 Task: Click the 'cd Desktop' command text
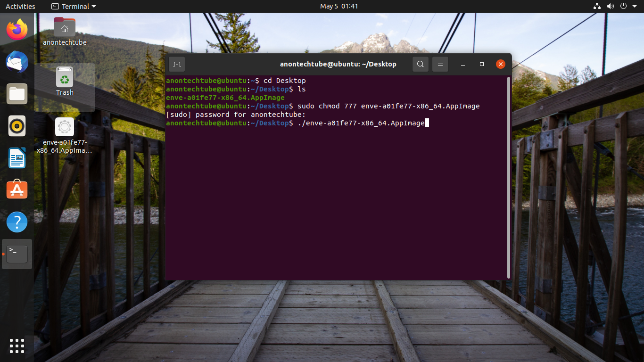click(x=285, y=81)
